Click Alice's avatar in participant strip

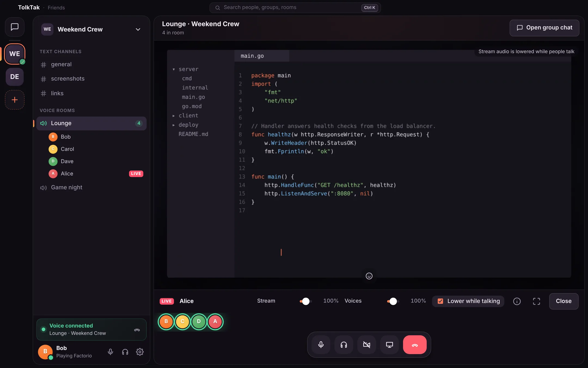click(x=215, y=321)
